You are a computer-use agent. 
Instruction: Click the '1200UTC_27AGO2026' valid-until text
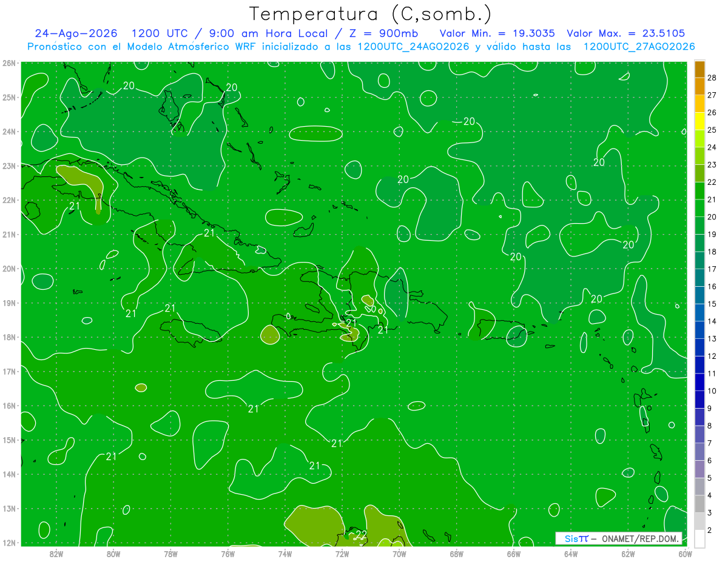click(639, 47)
